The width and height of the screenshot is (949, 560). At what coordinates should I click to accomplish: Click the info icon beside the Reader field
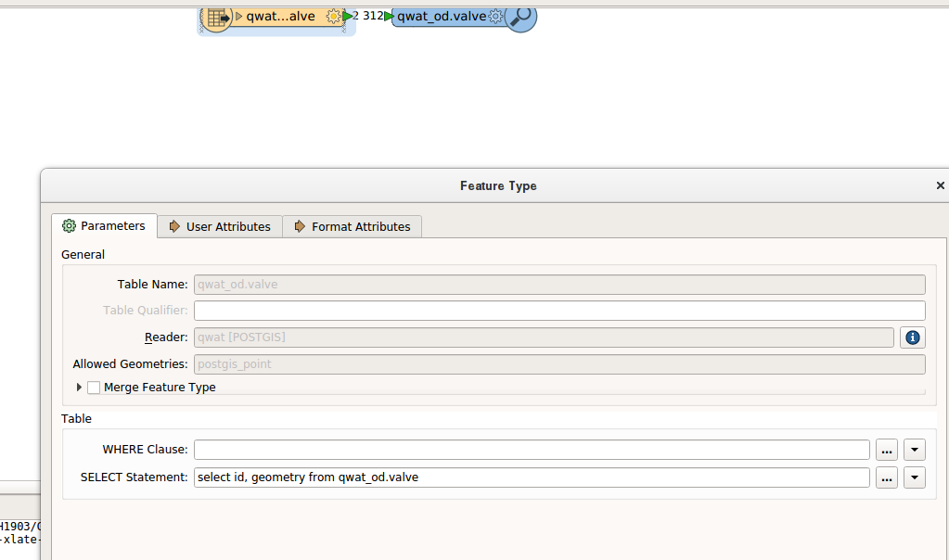click(x=912, y=337)
